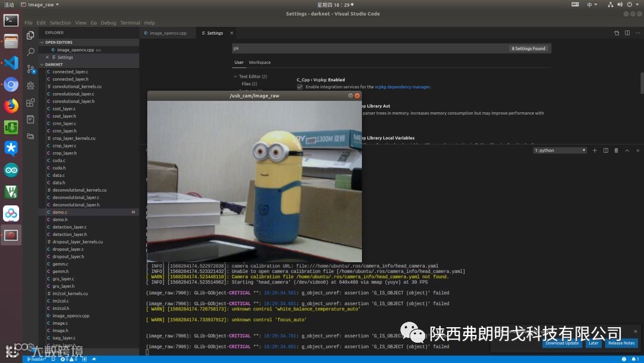Image resolution: width=644 pixels, height=363 pixels.
Task: Open the input method dropdown in top bar
Action: (x=592, y=5)
